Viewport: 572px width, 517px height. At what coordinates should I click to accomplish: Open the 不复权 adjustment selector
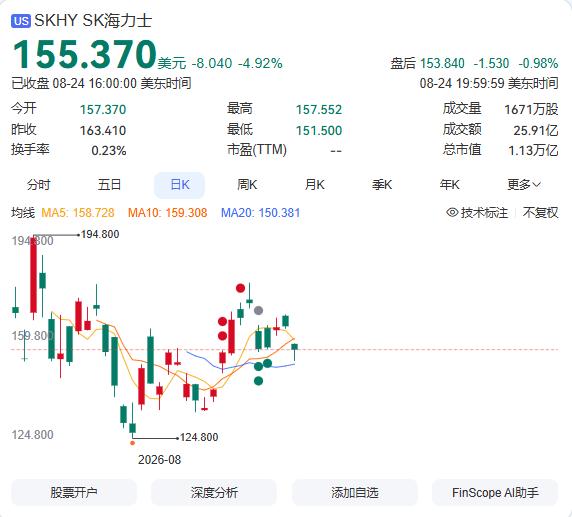click(540, 212)
